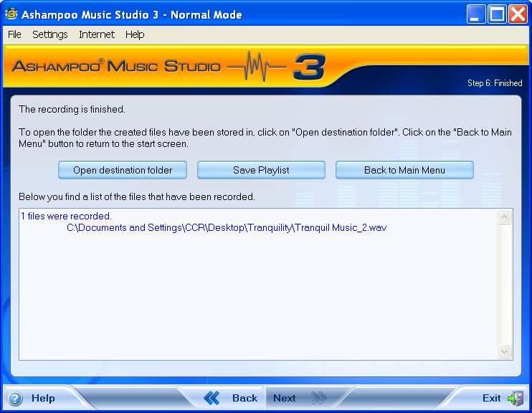This screenshot has width=532, height=413.
Task: Minimize the Ashampoo Music Studio window
Action: pyautogui.click(x=476, y=14)
